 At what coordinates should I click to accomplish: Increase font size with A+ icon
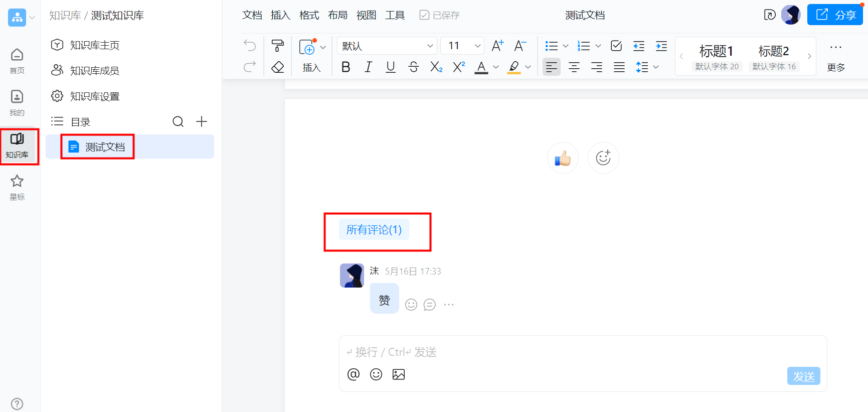pos(497,46)
